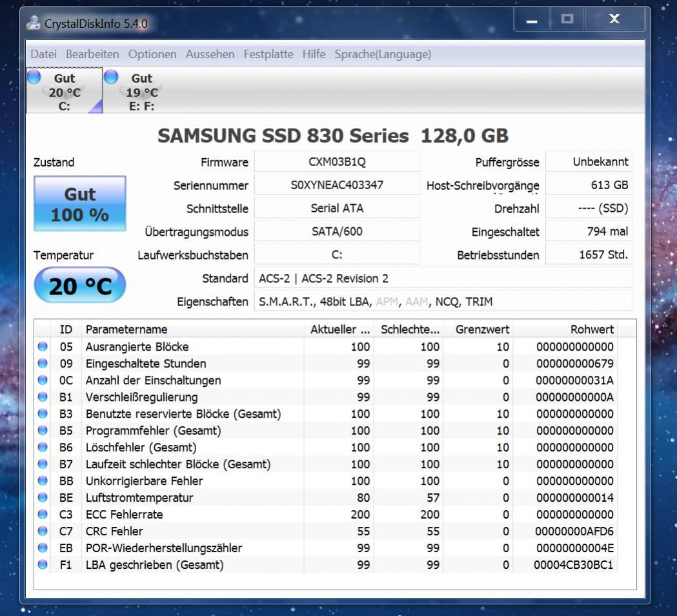Click status orb for POR-Wiederherstellungszähler

point(43,548)
